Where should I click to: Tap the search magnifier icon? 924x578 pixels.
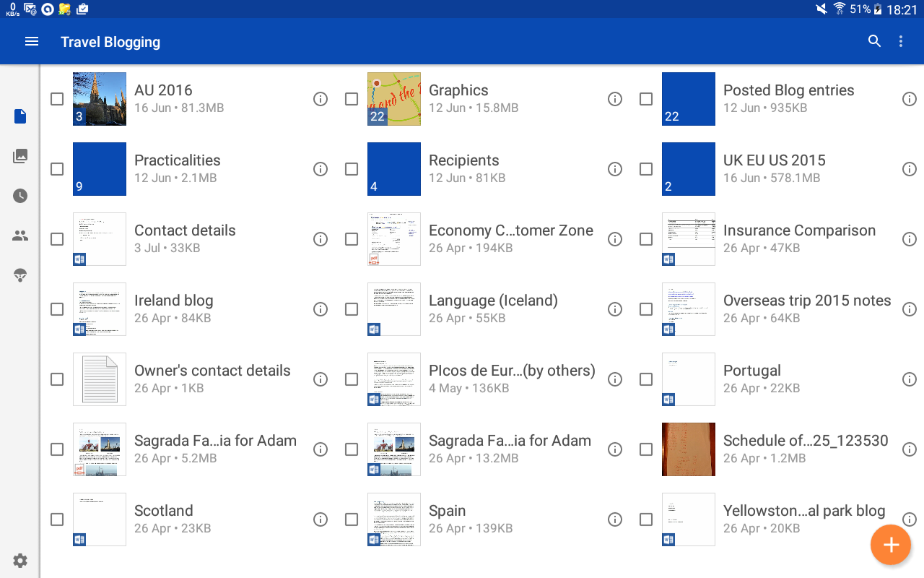coord(874,42)
